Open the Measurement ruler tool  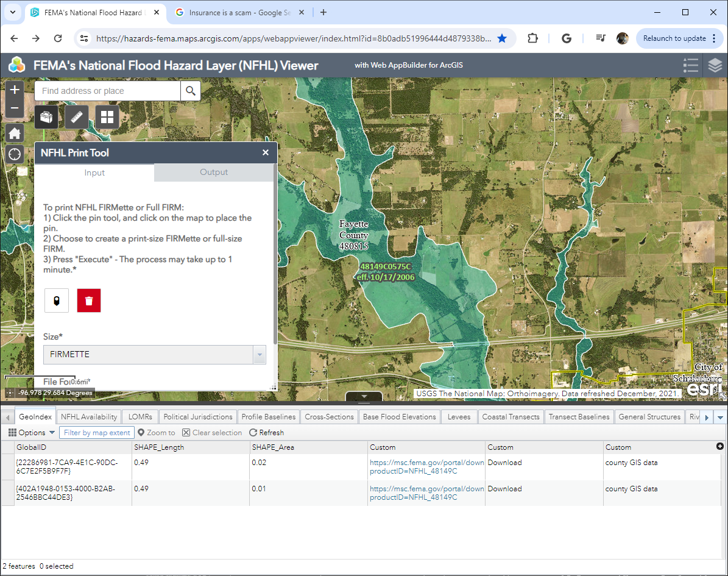pos(77,116)
